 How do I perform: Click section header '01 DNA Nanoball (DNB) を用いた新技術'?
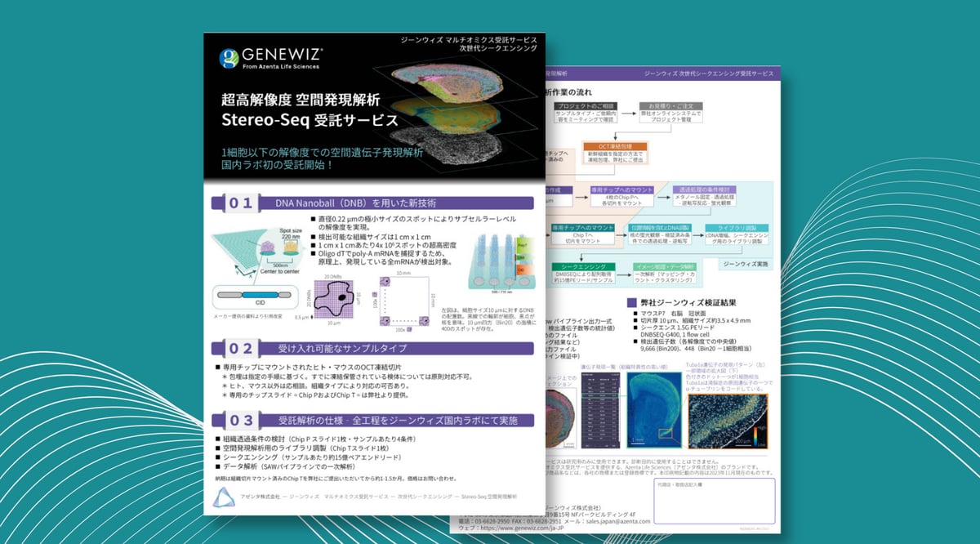pyautogui.click(x=372, y=203)
